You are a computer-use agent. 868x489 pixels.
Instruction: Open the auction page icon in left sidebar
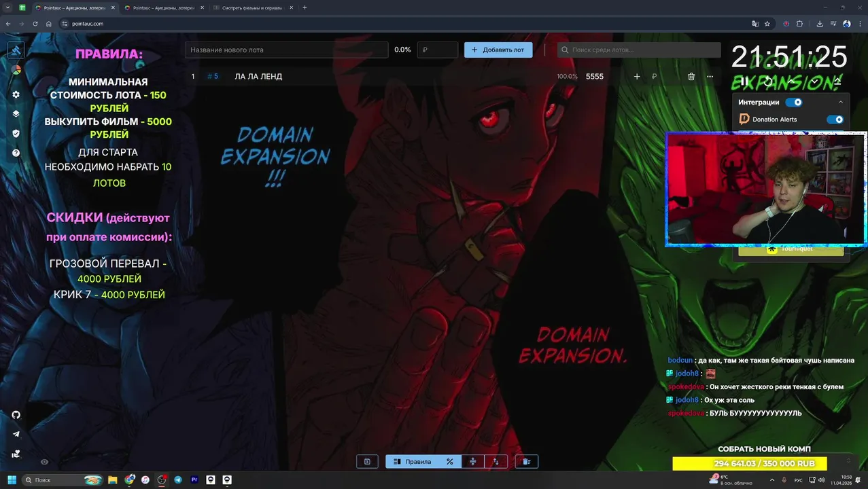(x=16, y=50)
